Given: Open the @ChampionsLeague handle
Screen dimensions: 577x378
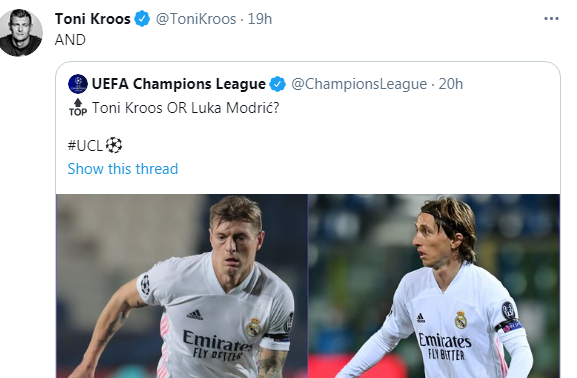Looking at the screenshot, I should click(359, 84).
